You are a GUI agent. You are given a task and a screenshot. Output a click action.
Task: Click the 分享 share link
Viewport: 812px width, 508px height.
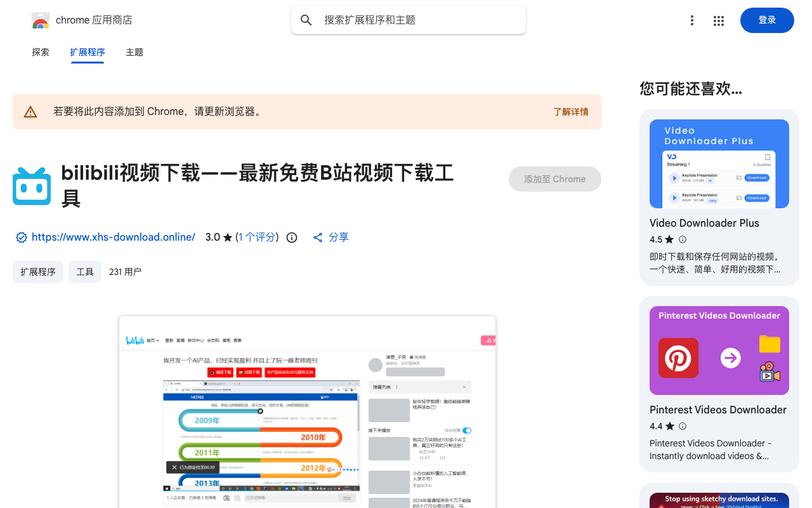(339, 237)
